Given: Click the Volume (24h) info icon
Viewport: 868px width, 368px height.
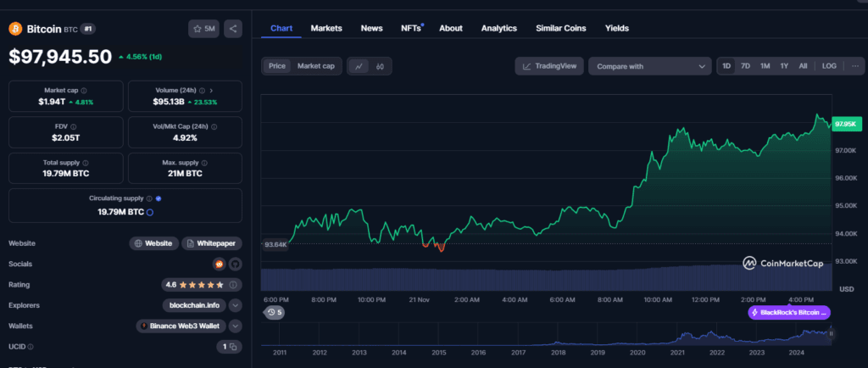Looking at the screenshot, I should pos(202,90).
